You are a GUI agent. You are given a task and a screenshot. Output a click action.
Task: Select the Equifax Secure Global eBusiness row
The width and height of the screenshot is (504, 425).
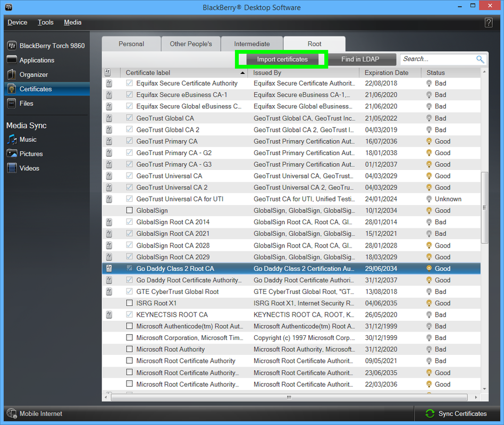[x=291, y=106]
